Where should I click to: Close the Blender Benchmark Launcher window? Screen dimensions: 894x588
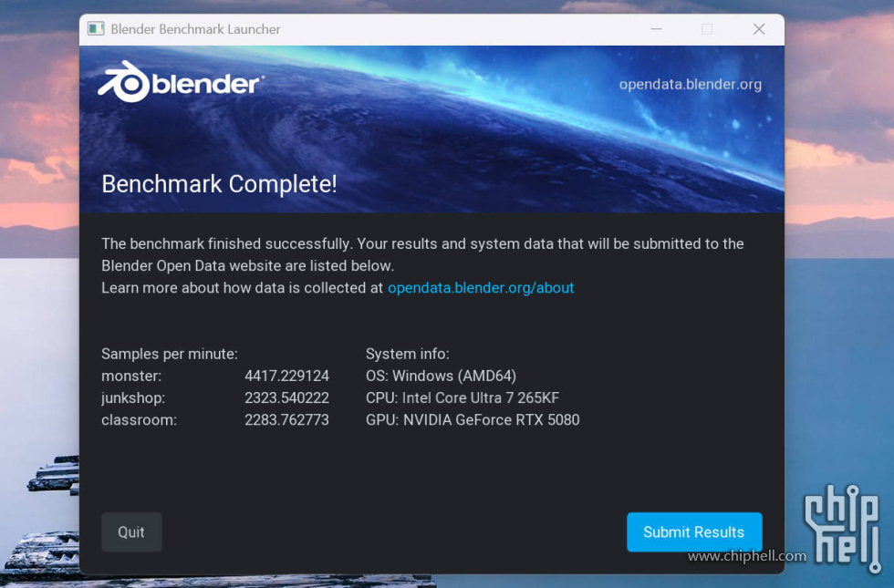[759, 29]
